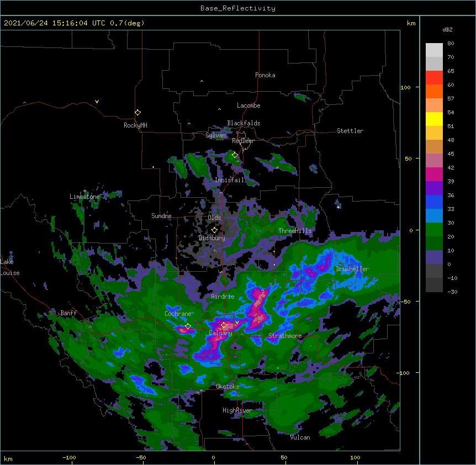Screen dimensions: 476x465
Task: Select the Sylvan map label
Action: (215, 135)
